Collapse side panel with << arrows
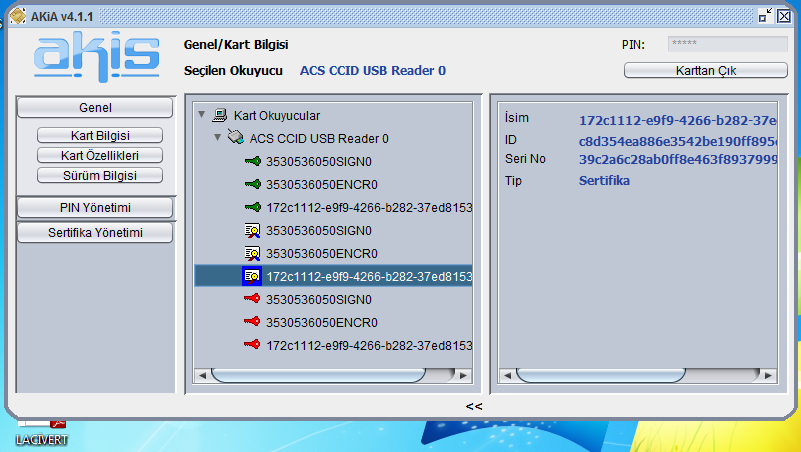 coord(474,406)
